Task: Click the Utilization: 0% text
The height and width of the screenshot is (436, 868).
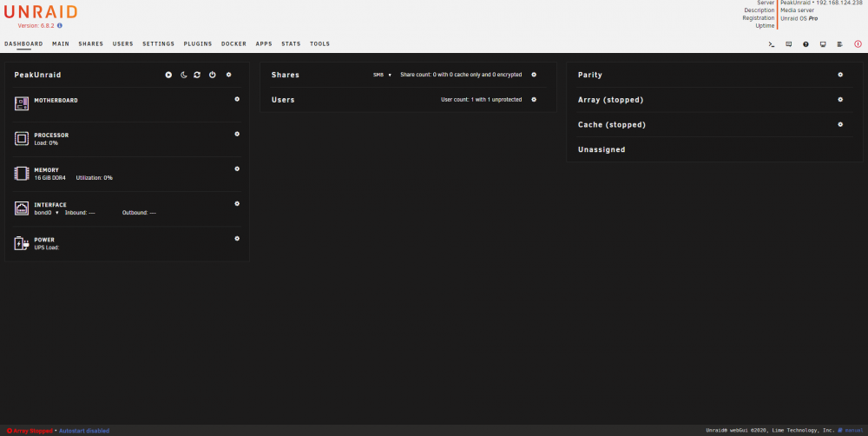Action: click(94, 178)
